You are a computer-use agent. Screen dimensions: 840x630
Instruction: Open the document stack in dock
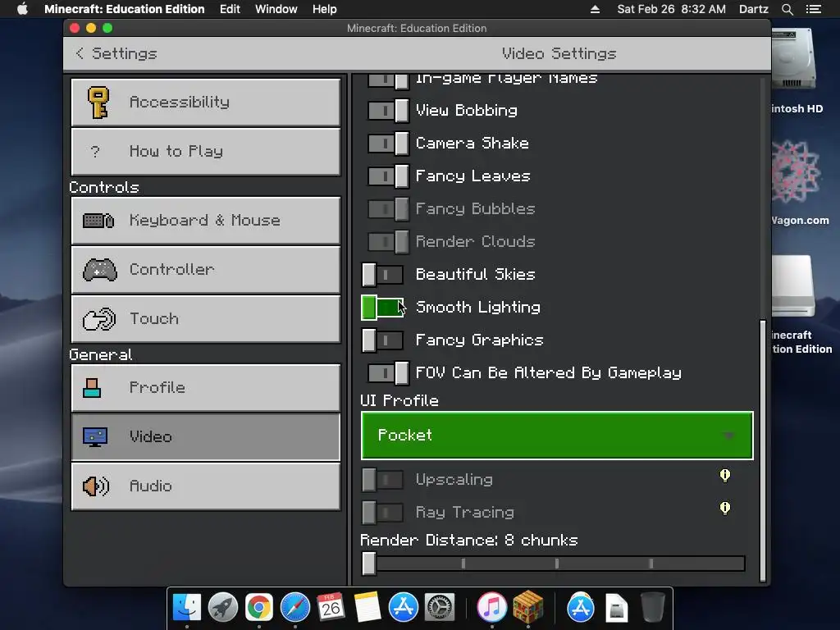pos(617,607)
